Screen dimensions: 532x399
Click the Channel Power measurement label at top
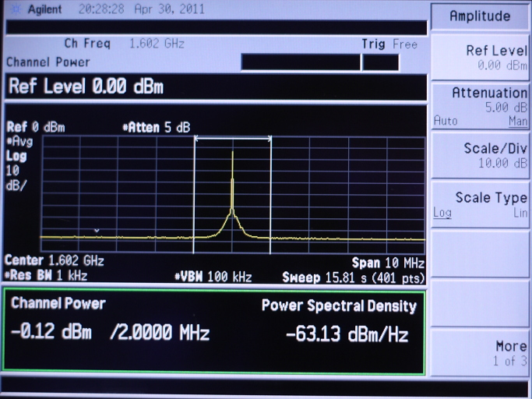[48, 62]
